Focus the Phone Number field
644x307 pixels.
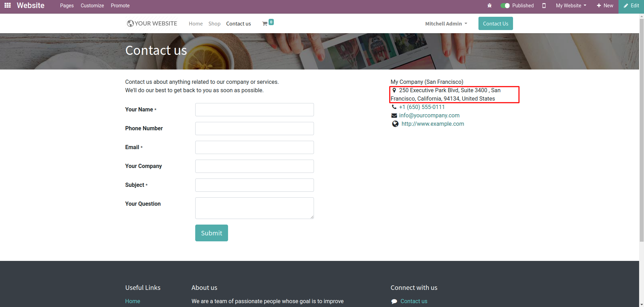coord(254,129)
